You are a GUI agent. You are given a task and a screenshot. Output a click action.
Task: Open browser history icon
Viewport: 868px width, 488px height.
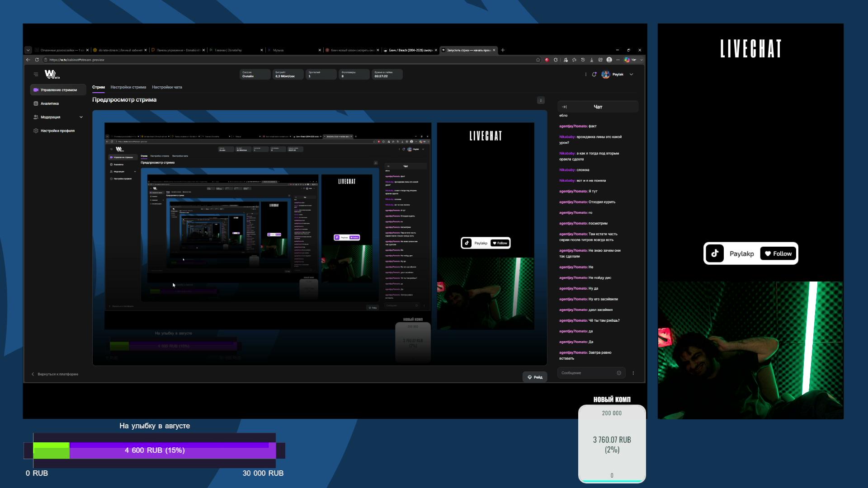tap(583, 60)
